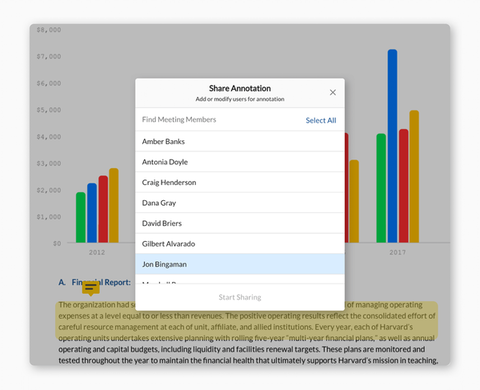Click the red 2012 chart bar
Viewport: 480px width, 390px height.
(x=103, y=209)
